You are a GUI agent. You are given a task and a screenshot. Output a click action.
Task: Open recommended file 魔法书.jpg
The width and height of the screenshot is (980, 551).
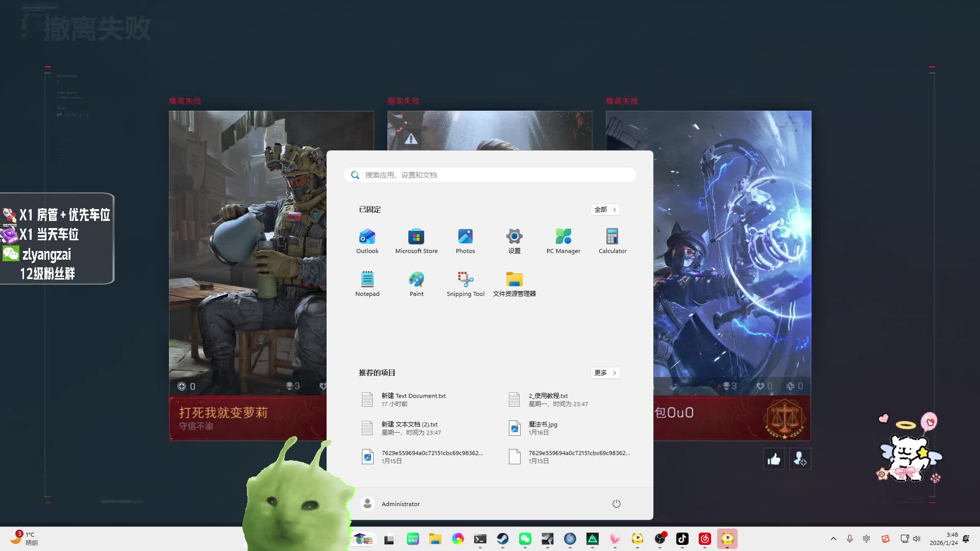543,428
